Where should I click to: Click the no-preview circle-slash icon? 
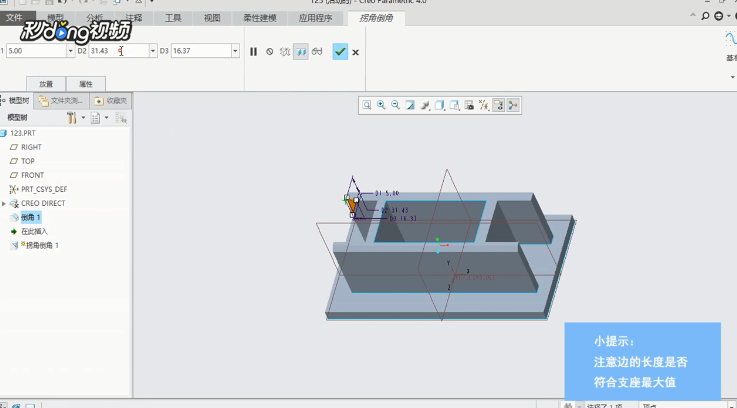pos(269,52)
